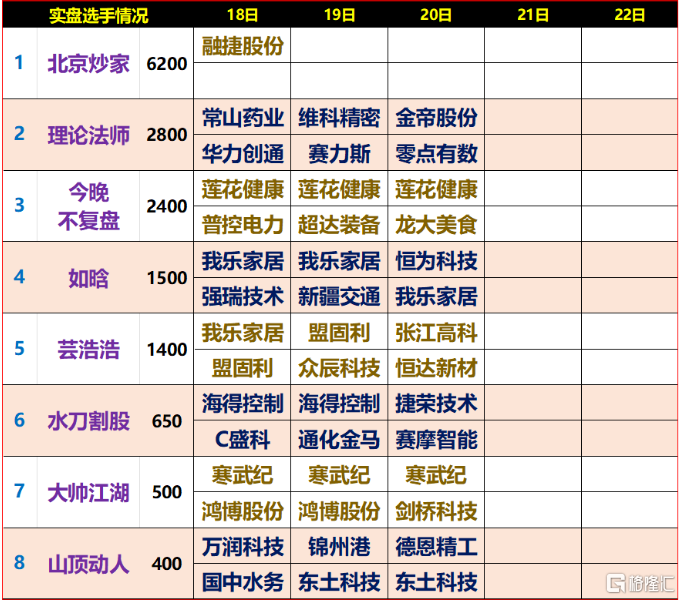Click the 赛摩智能 cell
This screenshot has height=600, width=681.
pyautogui.click(x=436, y=439)
